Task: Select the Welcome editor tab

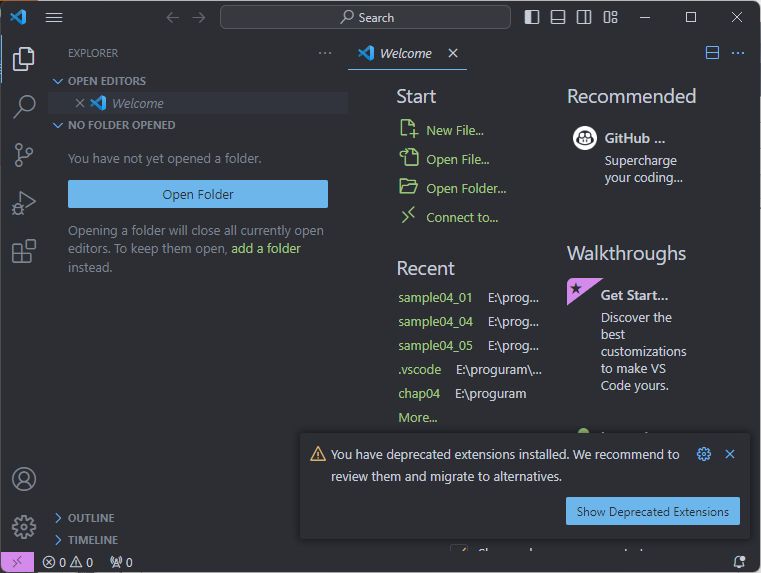Action: click(407, 53)
